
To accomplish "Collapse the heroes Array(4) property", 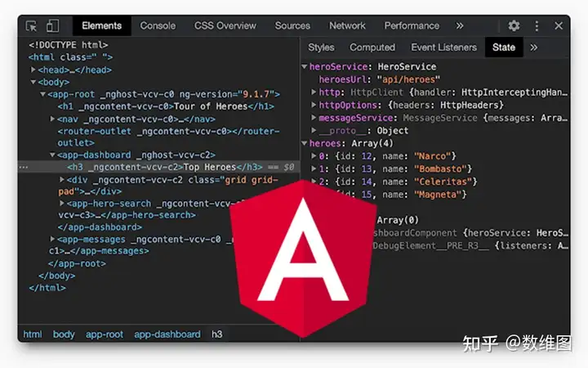I will [x=305, y=143].
